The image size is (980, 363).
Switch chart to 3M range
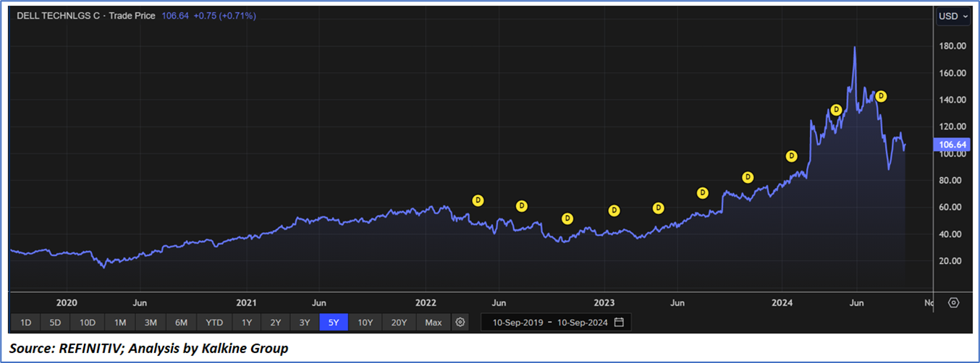151,322
